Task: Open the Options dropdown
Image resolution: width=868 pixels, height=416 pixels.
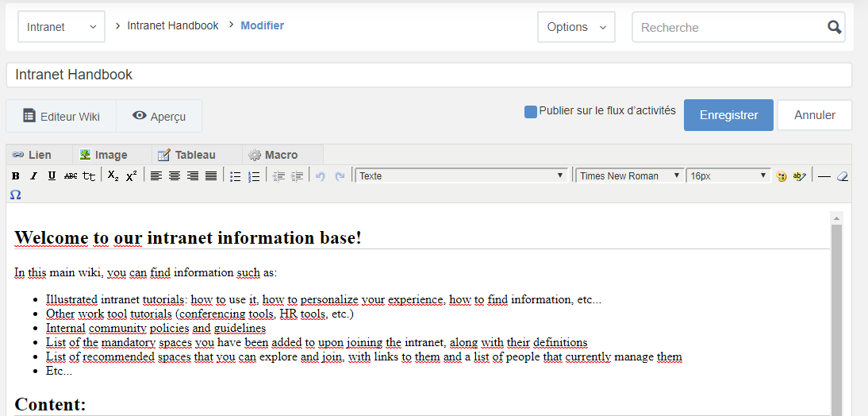Action: tap(576, 27)
